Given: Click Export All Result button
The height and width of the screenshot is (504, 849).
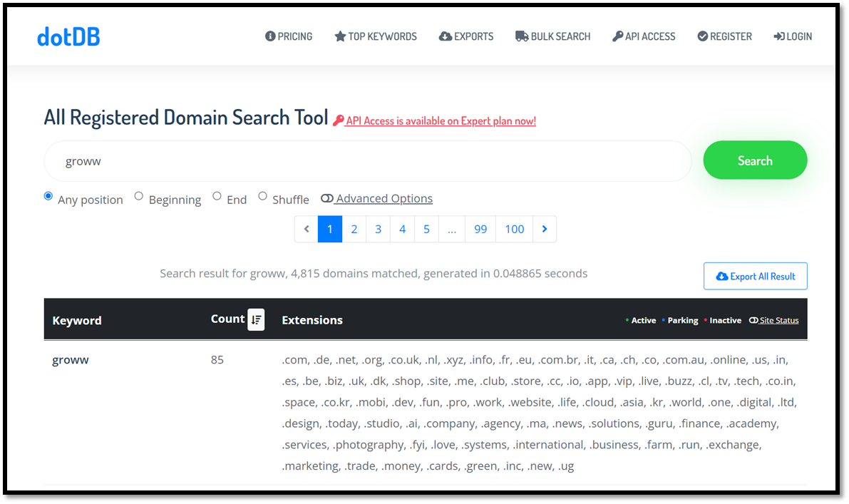Looking at the screenshot, I should point(756,276).
